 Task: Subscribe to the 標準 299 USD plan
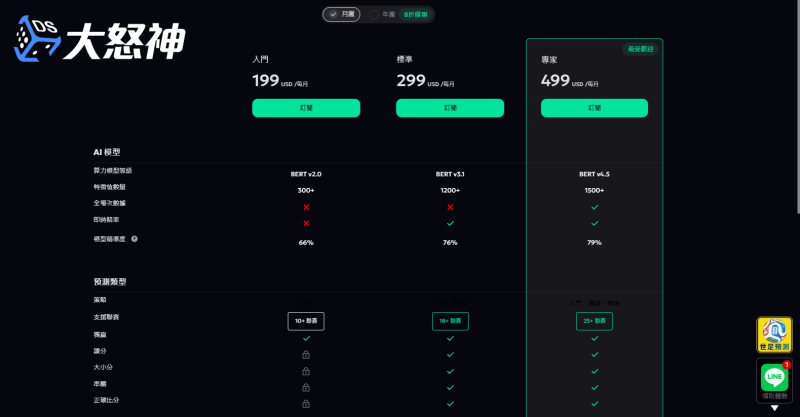(450, 108)
